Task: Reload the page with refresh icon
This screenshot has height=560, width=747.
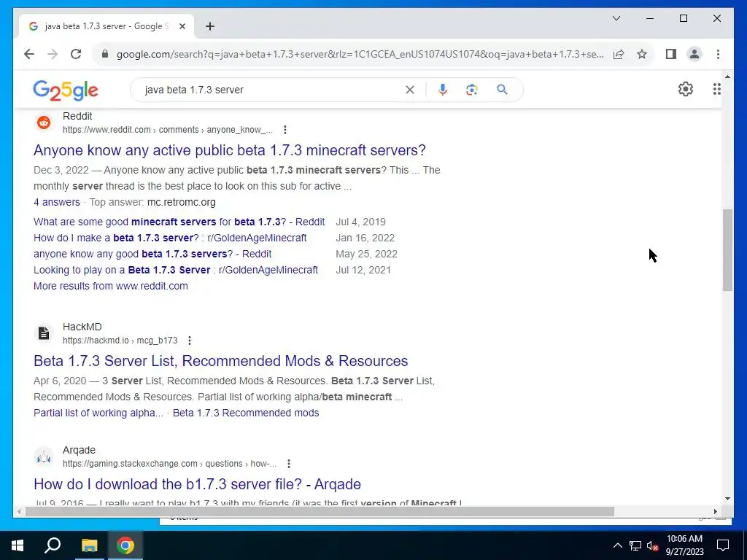Action: (x=76, y=54)
